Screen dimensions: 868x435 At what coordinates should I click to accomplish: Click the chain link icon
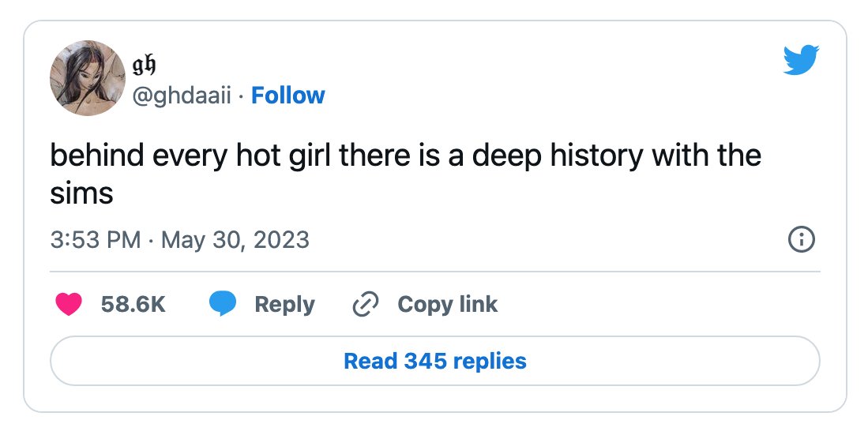366,305
